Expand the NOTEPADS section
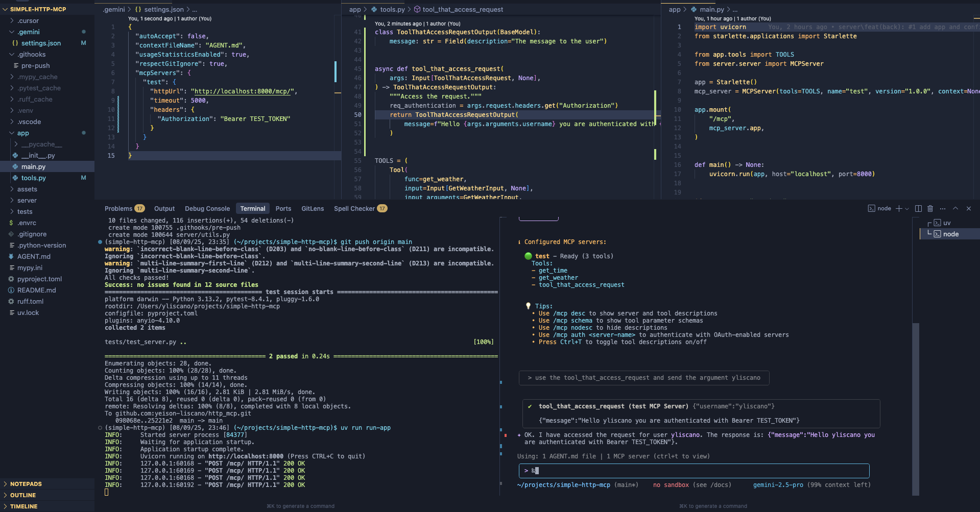 coord(26,483)
